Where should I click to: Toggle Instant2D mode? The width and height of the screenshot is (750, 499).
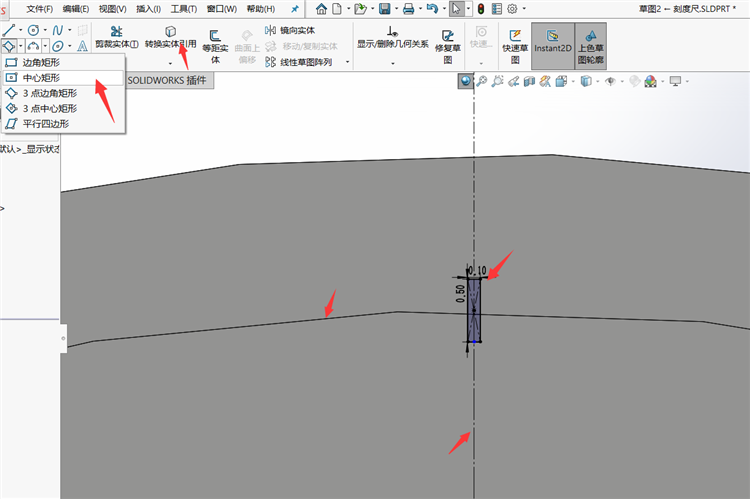(553, 46)
